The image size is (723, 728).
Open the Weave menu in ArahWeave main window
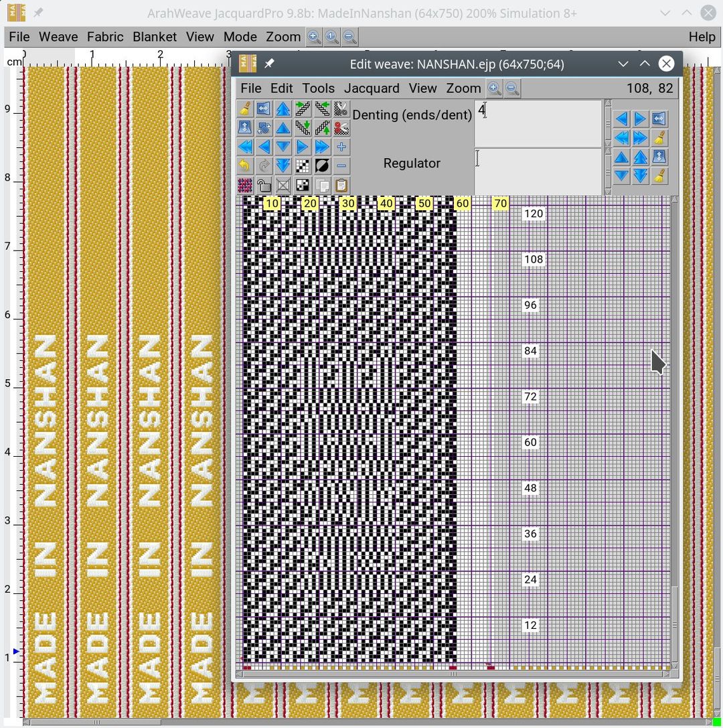pyautogui.click(x=58, y=37)
